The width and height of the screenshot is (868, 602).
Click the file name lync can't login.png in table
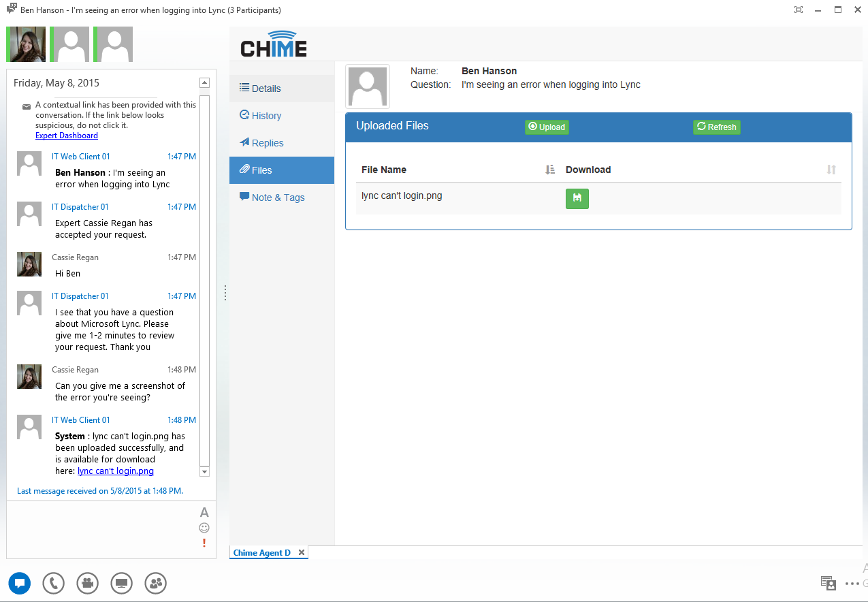click(x=402, y=196)
